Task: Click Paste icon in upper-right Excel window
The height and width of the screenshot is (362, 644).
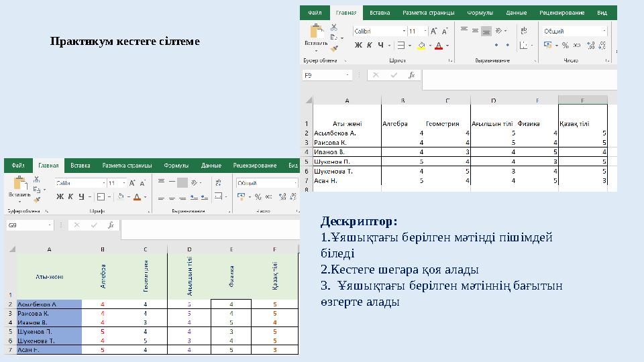Action: coord(316,32)
